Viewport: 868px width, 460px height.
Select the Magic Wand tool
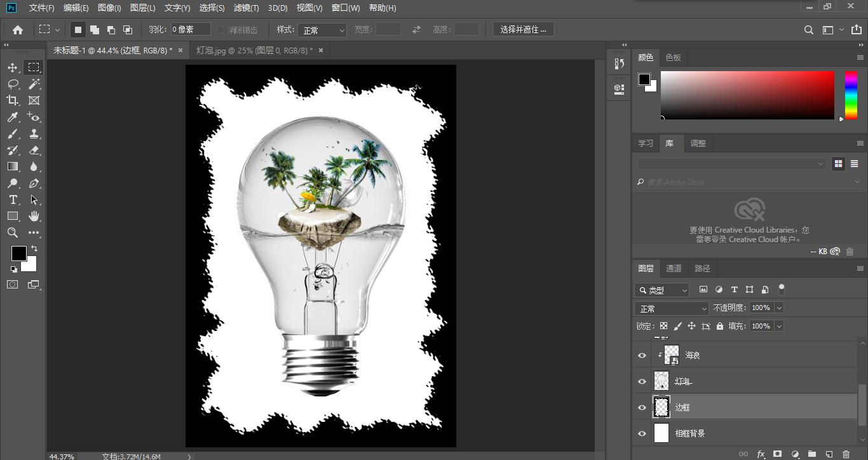pyautogui.click(x=34, y=84)
